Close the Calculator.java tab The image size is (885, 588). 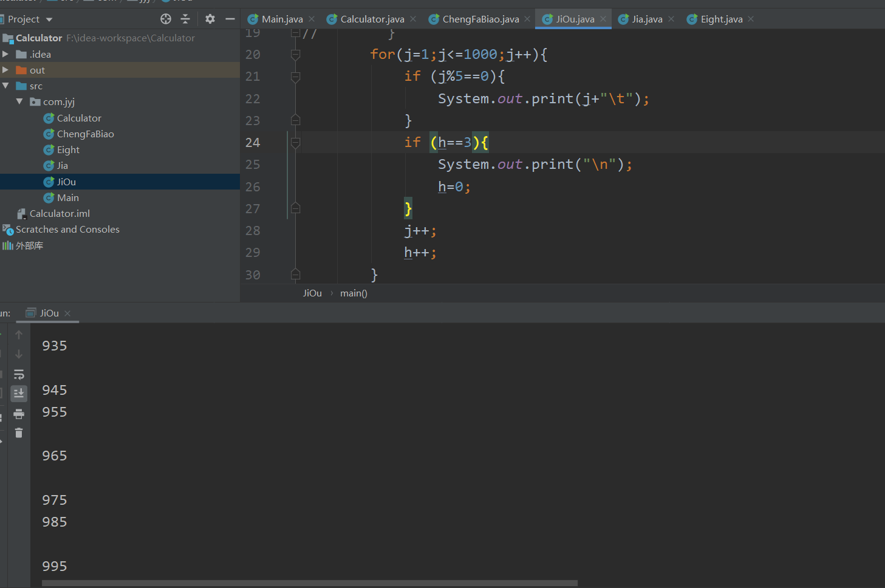click(x=413, y=19)
